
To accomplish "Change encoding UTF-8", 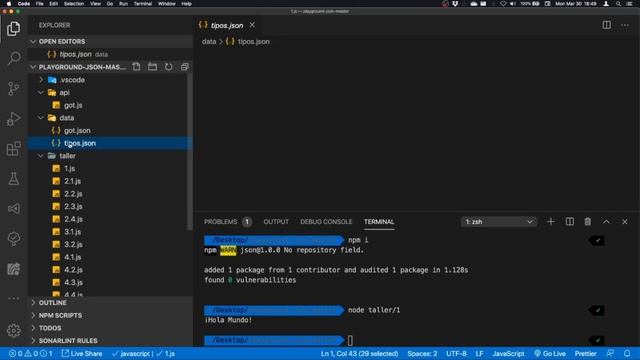I will [456, 353].
